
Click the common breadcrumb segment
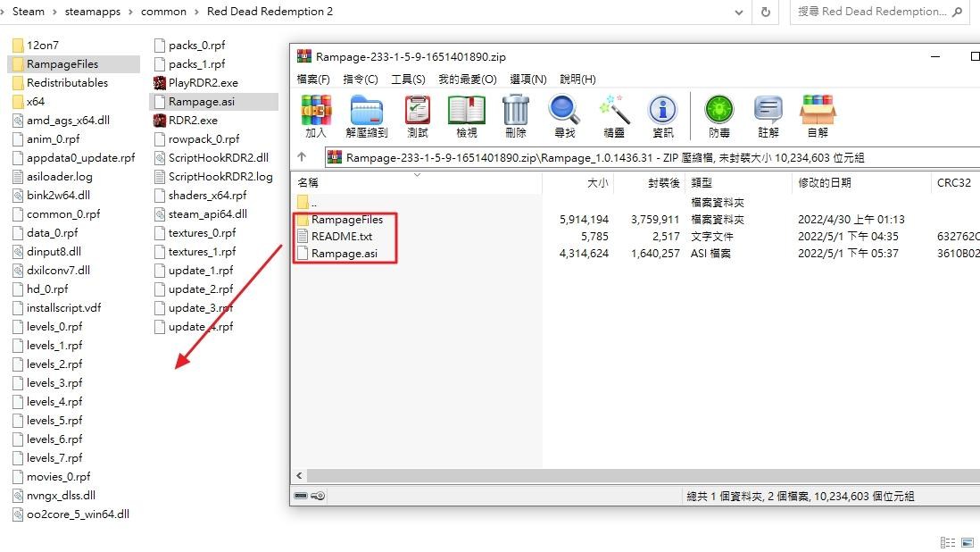[163, 12]
